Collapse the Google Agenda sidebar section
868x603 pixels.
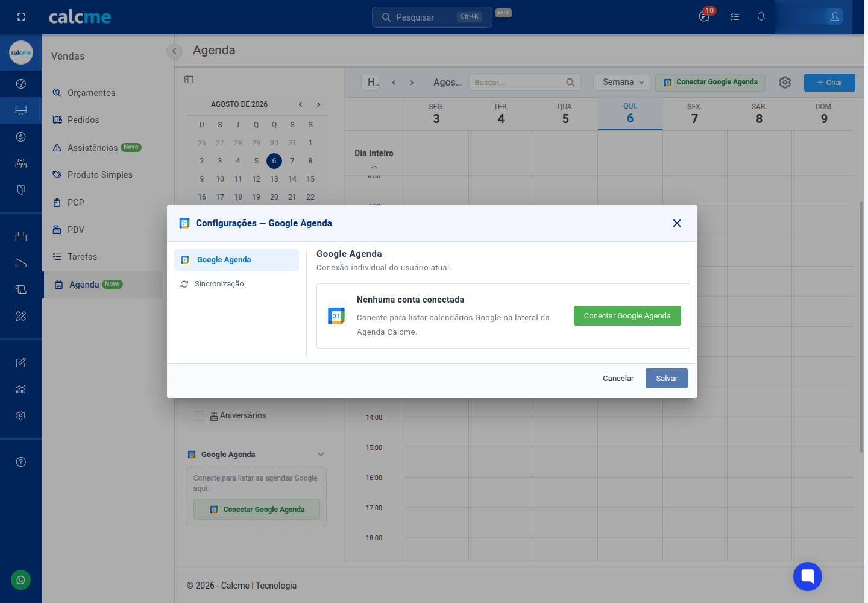coord(321,455)
